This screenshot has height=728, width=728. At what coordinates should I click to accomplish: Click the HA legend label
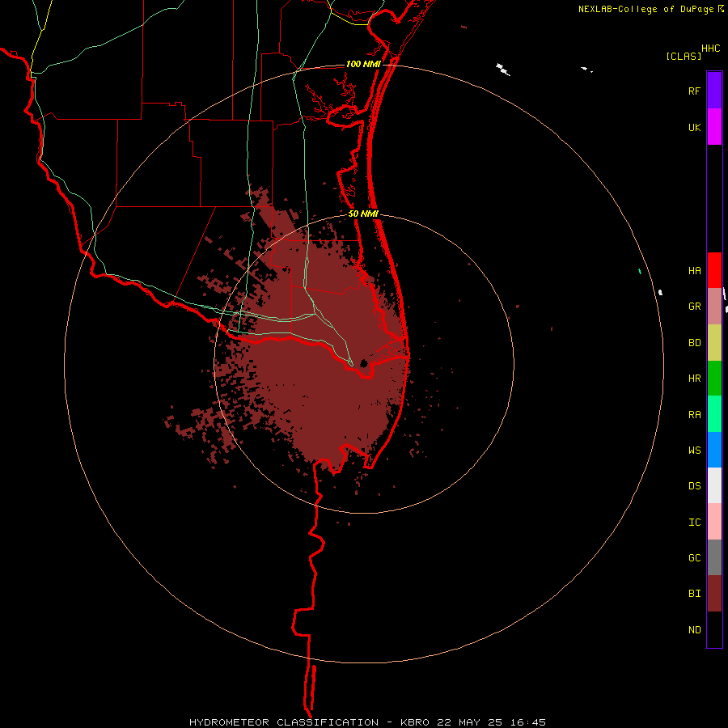[x=694, y=271]
